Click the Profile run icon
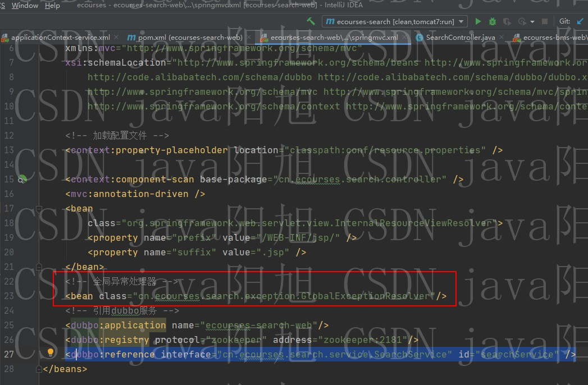 pos(522,21)
